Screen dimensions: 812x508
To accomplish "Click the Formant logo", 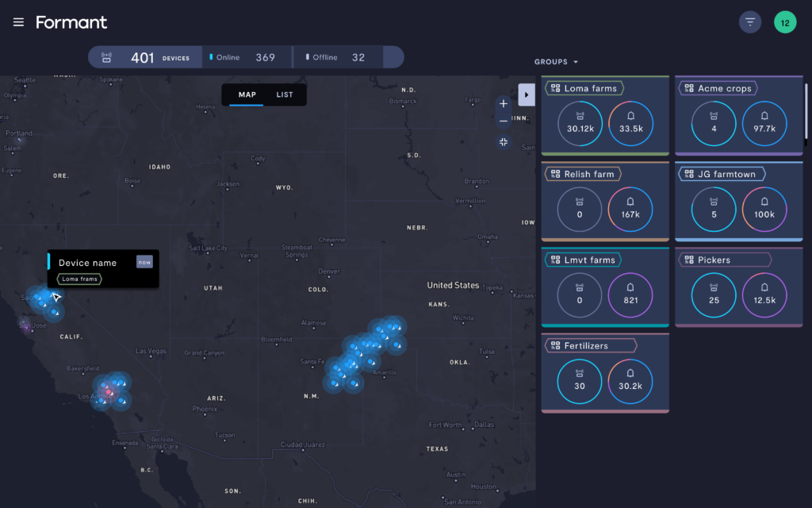I will [71, 22].
